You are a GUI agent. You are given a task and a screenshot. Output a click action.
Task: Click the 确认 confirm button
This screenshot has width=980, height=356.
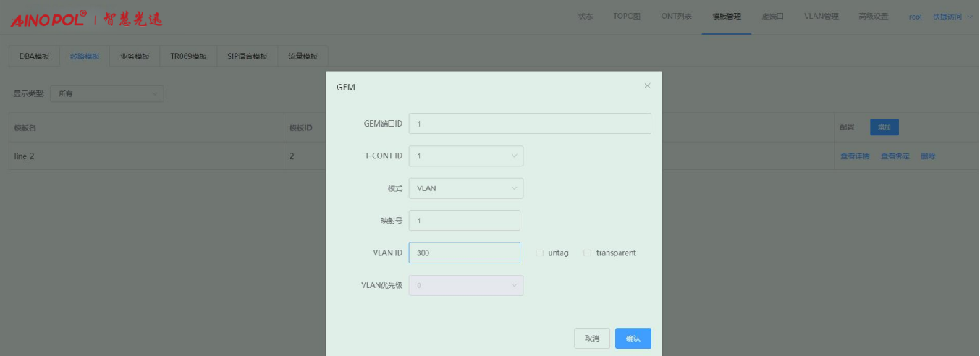tap(633, 339)
